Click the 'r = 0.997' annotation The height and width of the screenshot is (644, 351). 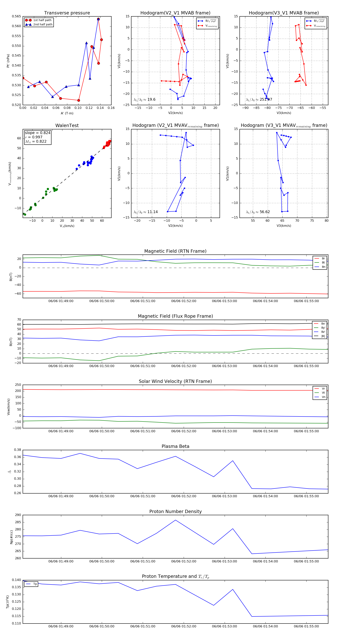[34, 137]
